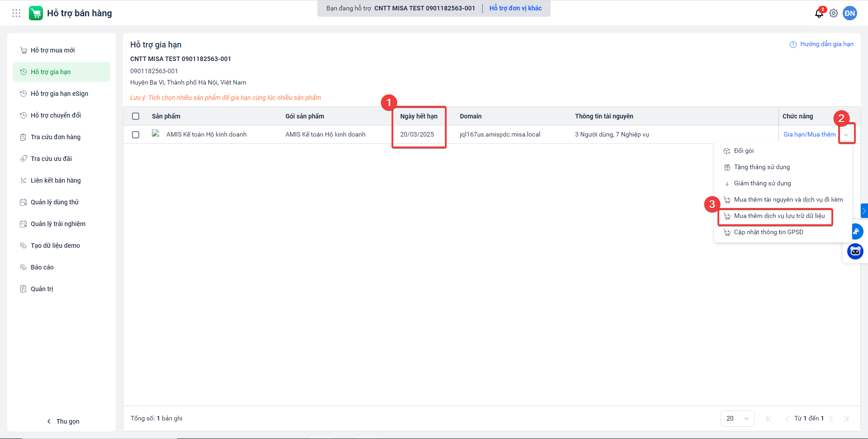The image size is (868, 439).
Task: Click the Quản lý dùng thử calendar icon
Action: [24, 202]
